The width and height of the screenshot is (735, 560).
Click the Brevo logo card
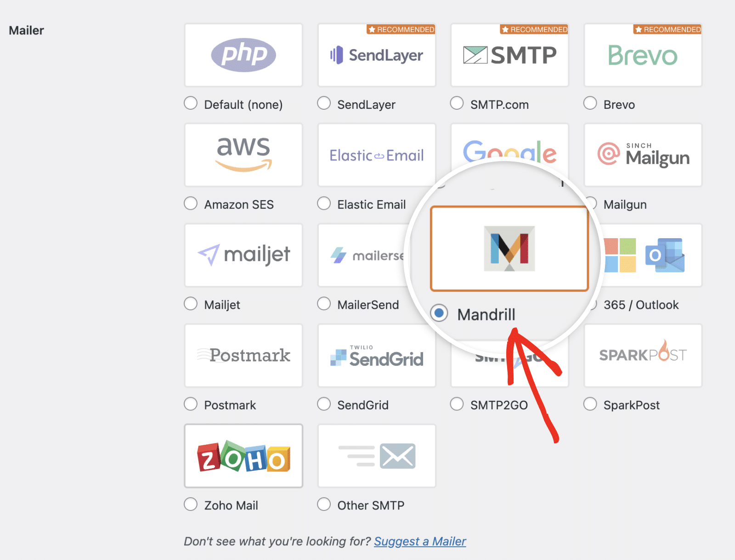(x=643, y=55)
